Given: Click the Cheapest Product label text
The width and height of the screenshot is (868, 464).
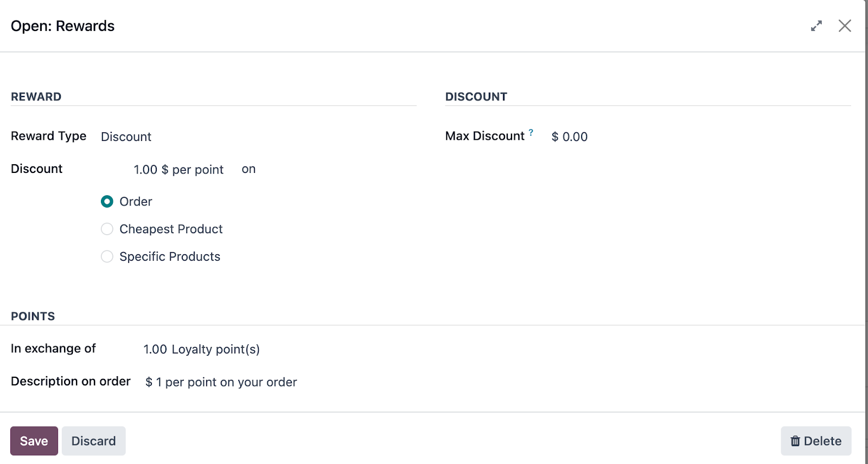Looking at the screenshot, I should click(171, 229).
